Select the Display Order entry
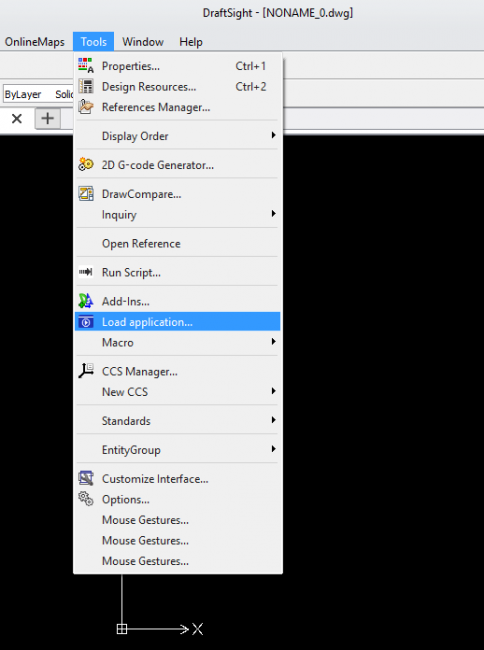Image resolution: width=484 pixels, height=650 pixels. (177, 136)
